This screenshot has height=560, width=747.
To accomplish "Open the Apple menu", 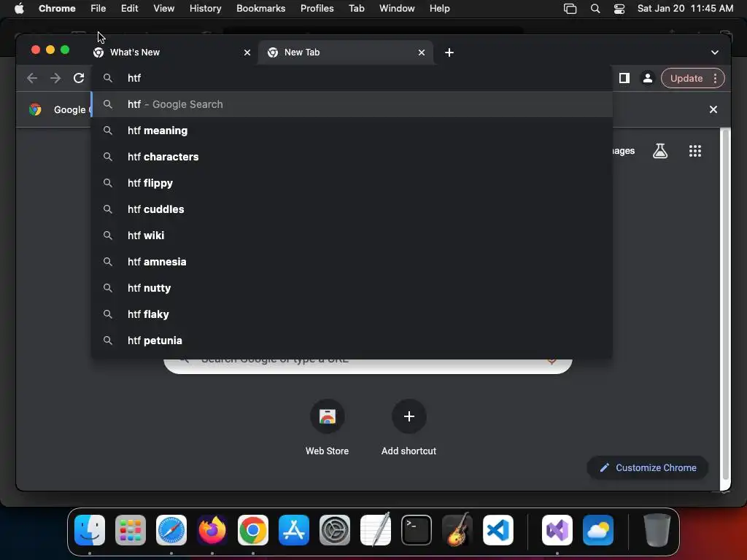I will (19, 9).
